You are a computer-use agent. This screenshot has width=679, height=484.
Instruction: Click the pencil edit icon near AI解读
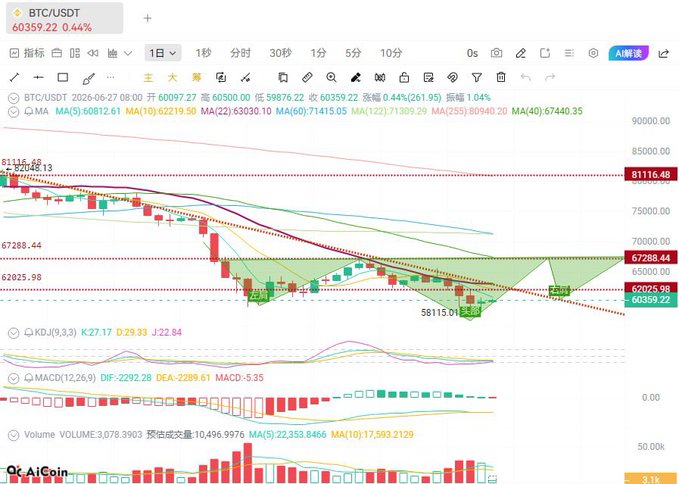click(x=521, y=53)
